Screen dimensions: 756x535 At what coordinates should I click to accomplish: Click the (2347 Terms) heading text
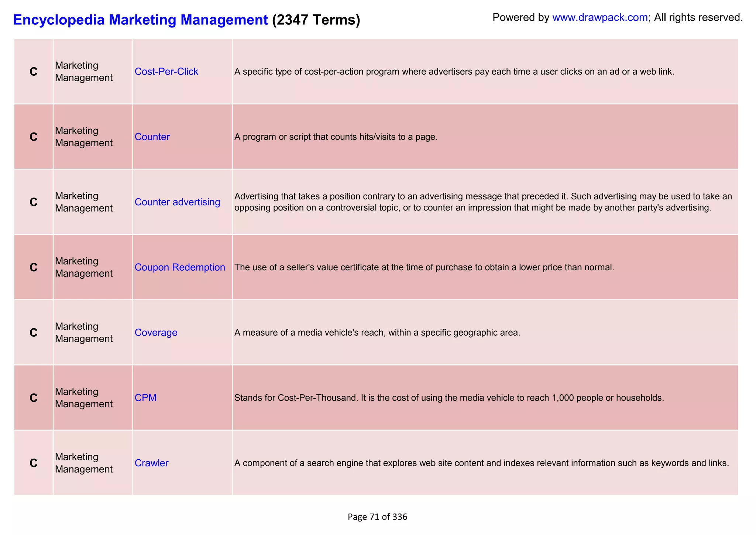(316, 20)
